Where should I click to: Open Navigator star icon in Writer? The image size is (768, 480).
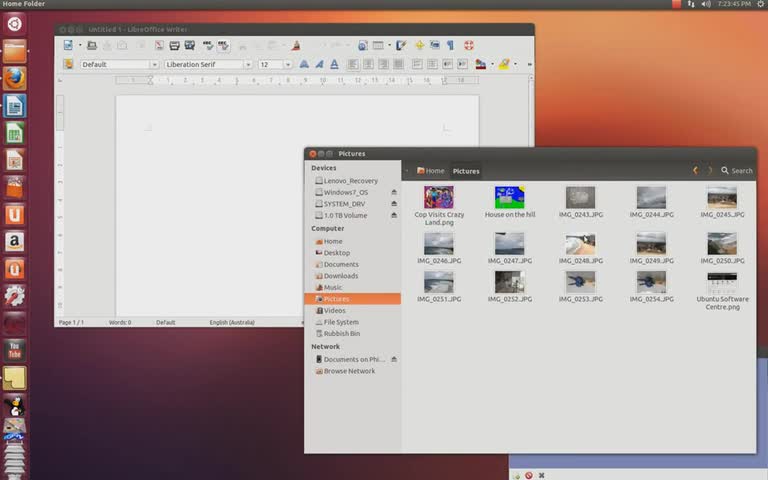pyautogui.click(x=420, y=46)
